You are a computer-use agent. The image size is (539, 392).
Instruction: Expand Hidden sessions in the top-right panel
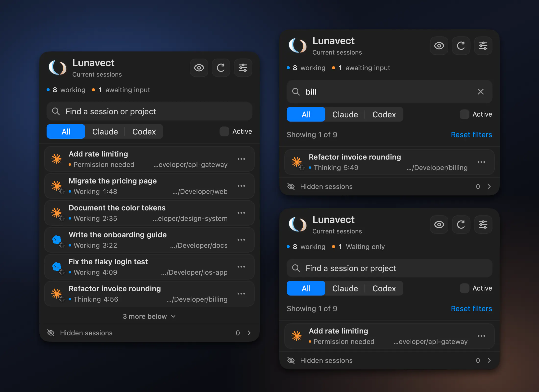click(x=389, y=187)
